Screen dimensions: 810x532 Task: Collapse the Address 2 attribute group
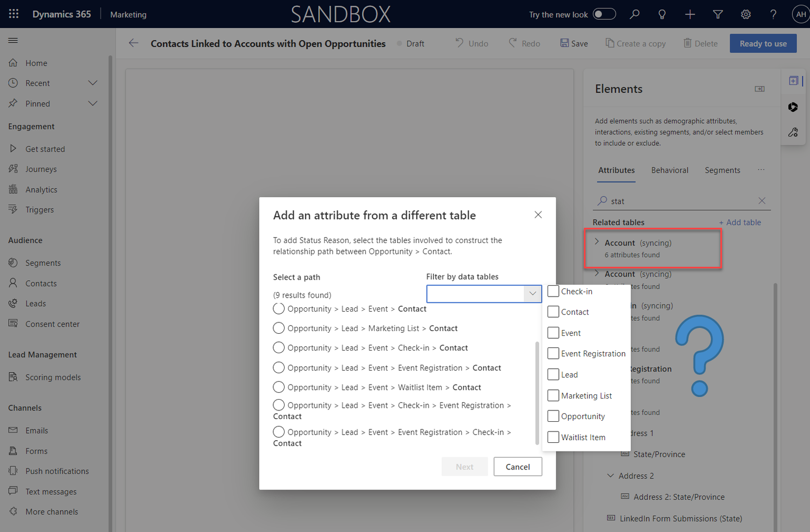[611, 476]
